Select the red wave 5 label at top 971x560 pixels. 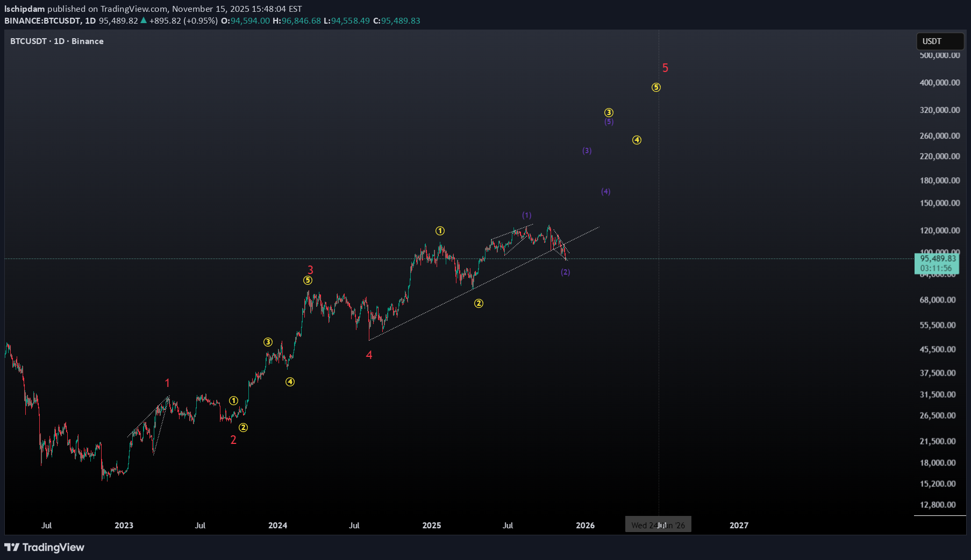point(665,68)
